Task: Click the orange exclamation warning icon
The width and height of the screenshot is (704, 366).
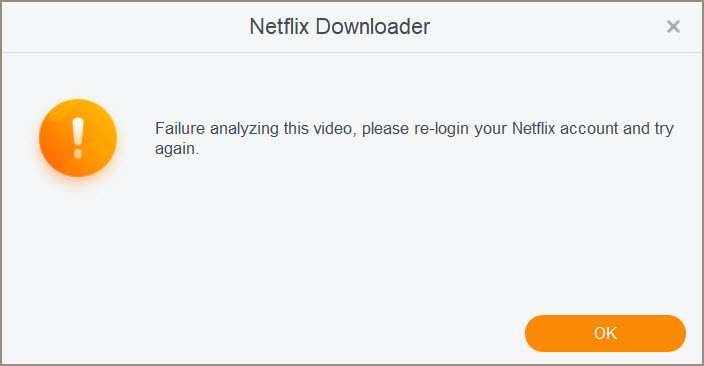Action: [x=78, y=138]
